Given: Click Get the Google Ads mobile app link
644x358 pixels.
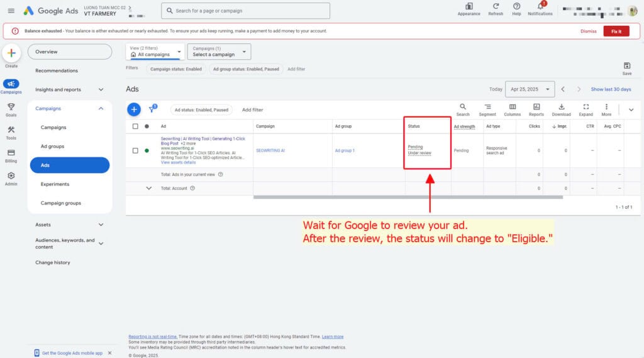Looking at the screenshot, I should tap(72, 353).
